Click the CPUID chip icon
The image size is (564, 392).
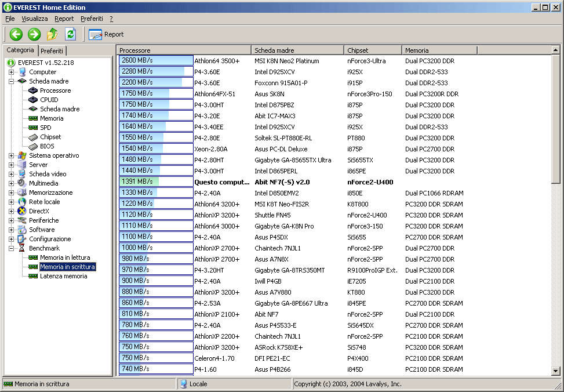coord(33,100)
